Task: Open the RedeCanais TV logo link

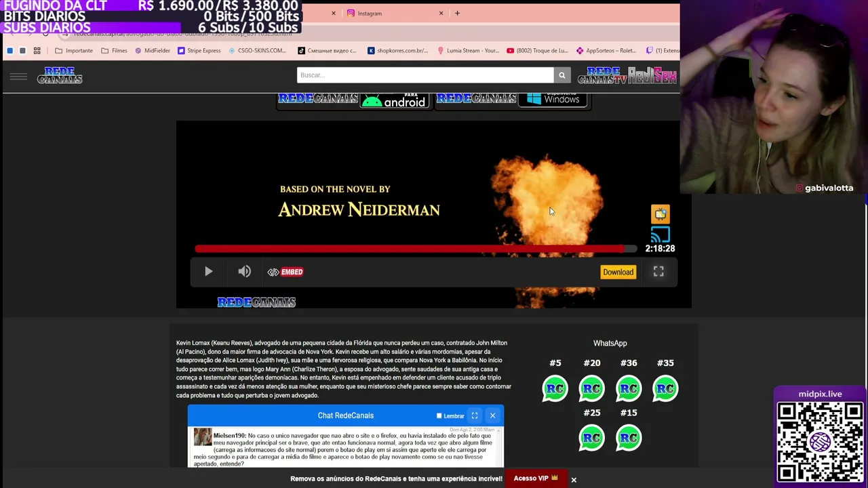Action: click(x=602, y=75)
